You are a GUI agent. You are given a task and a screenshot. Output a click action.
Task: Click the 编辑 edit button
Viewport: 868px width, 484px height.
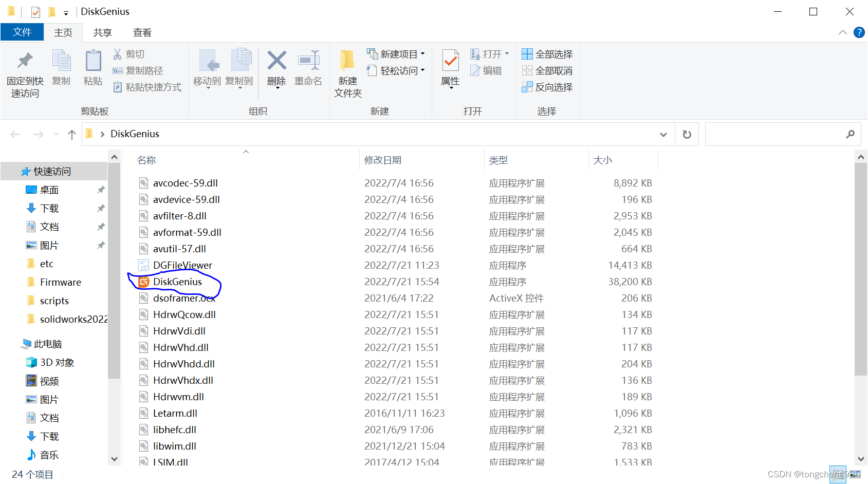pyautogui.click(x=486, y=70)
